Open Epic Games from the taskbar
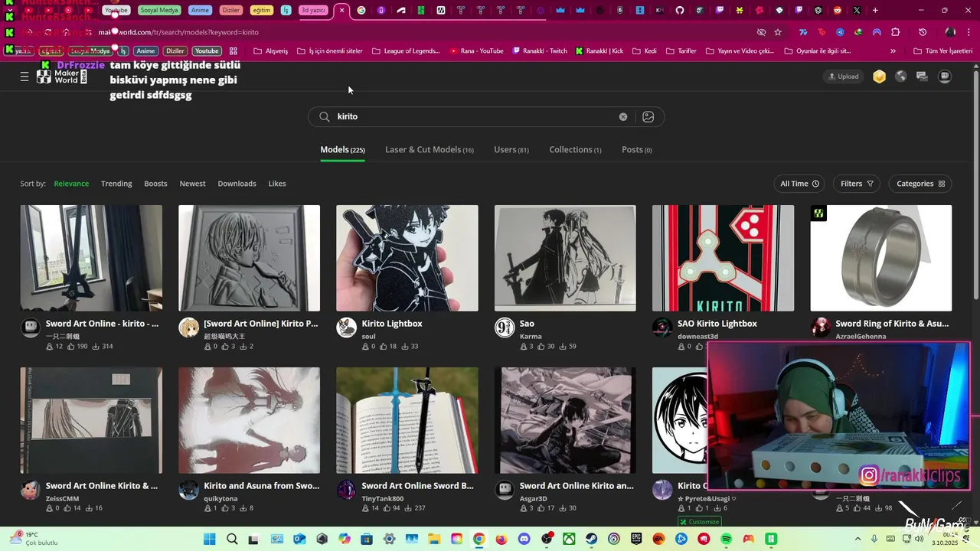980x551 pixels. pyautogui.click(x=636, y=540)
